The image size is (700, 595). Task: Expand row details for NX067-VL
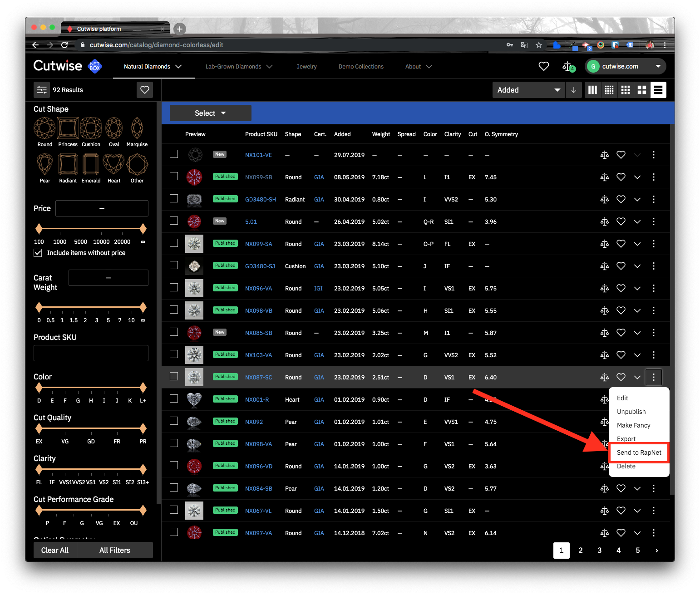pos(637,511)
